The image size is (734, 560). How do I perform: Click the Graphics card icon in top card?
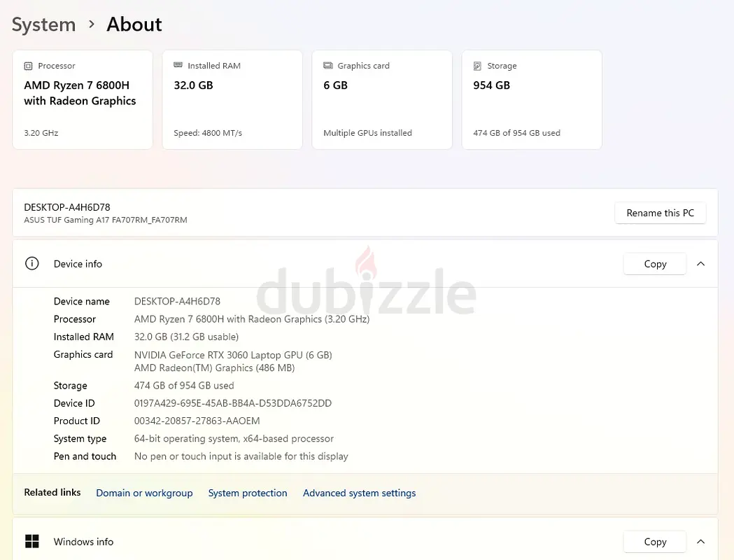pyautogui.click(x=328, y=66)
